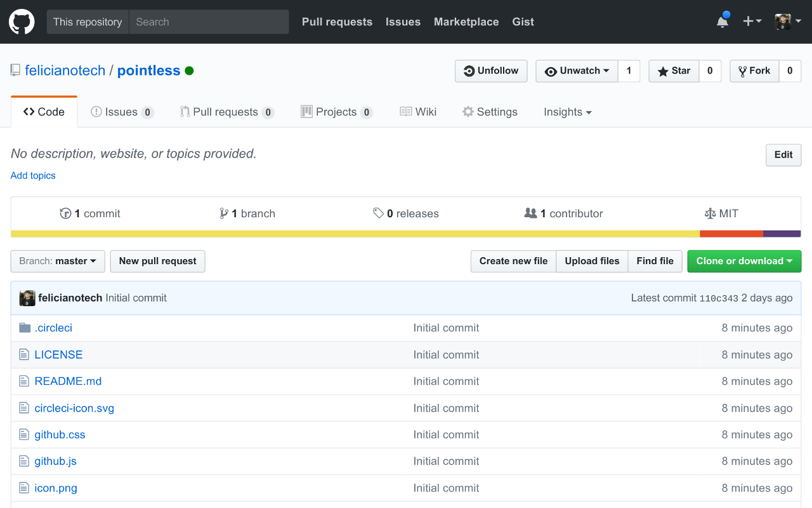Click yellow segment of language bar

355,234
